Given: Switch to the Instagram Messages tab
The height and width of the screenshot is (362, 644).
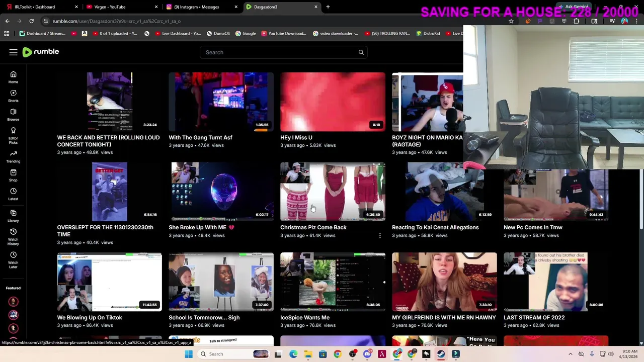Looking at the screenshot, I should click(x=202, y=7).
